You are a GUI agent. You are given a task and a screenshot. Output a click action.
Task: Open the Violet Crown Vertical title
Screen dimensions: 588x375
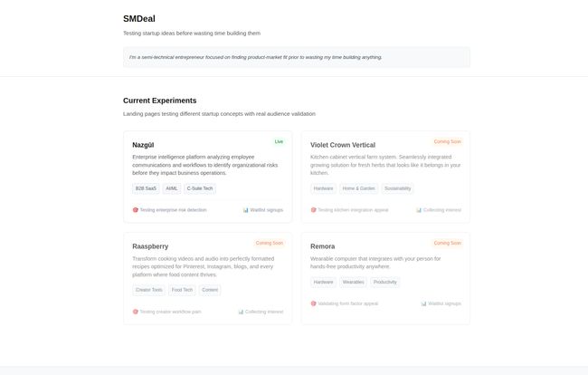click(x=343, y=145)
